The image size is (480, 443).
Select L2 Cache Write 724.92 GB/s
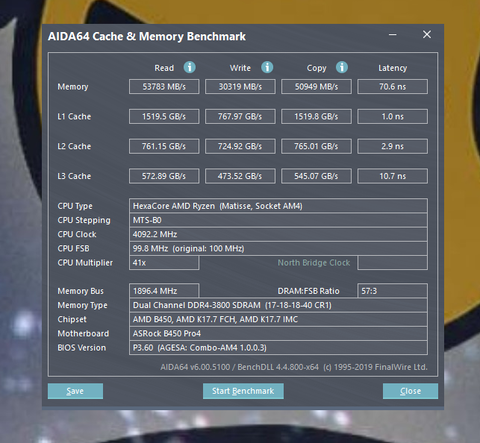(240, 146)
